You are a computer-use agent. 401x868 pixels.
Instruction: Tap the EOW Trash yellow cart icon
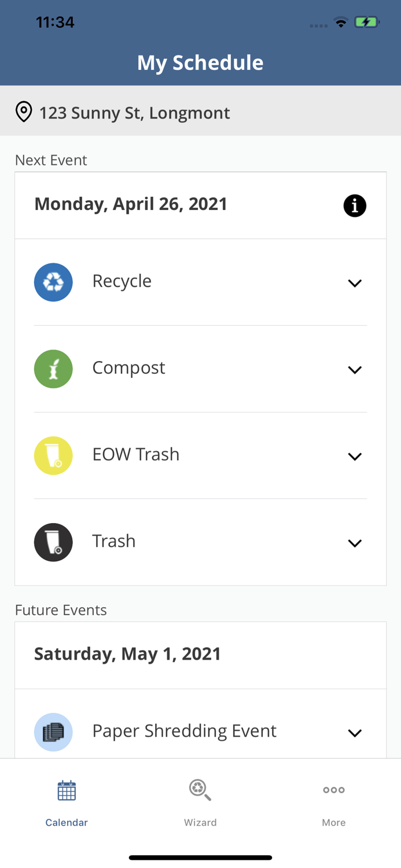[53, 455]
